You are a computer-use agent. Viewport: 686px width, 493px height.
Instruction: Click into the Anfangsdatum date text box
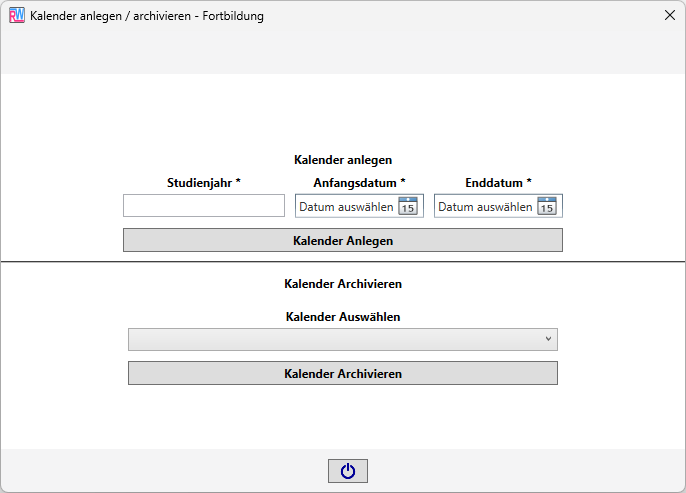coord(346,206)
